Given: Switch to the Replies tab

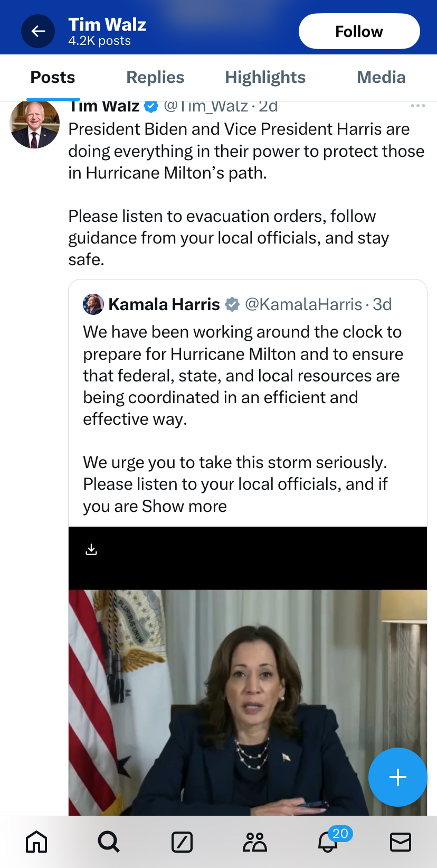Looking at the screenshot, I should [x=155, y=78].
